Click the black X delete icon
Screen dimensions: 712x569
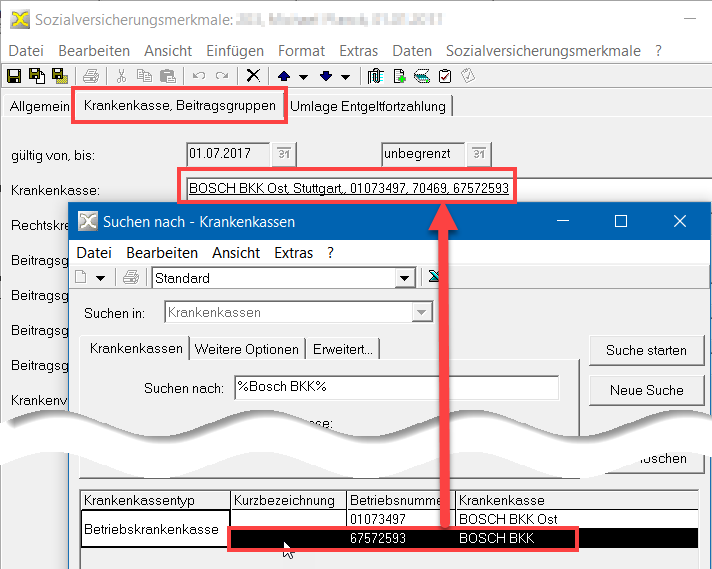(x=253, y=75)
